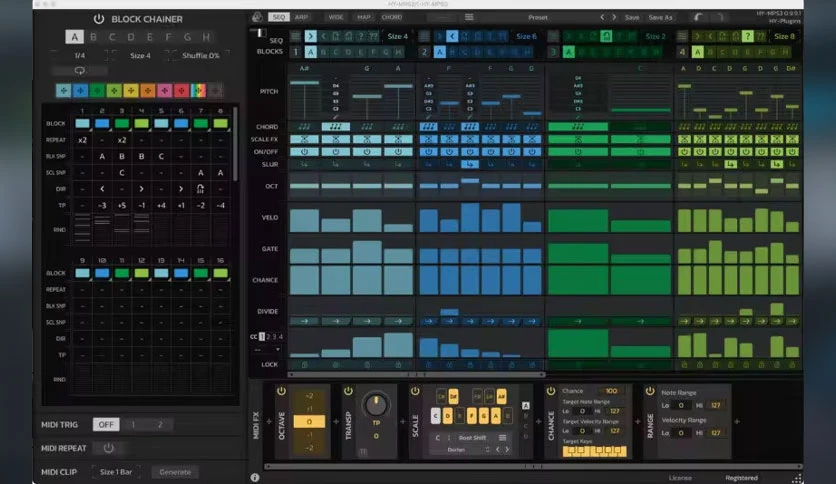Select forward play direction for sequencer 1
Viewport: 836px width, 484px height.
(x=310, y=36)
